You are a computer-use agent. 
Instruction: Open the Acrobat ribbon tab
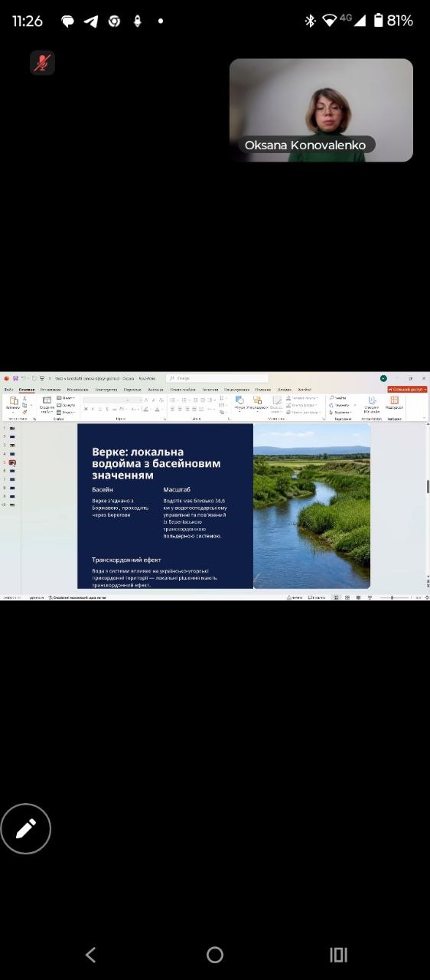pos(305,389)
